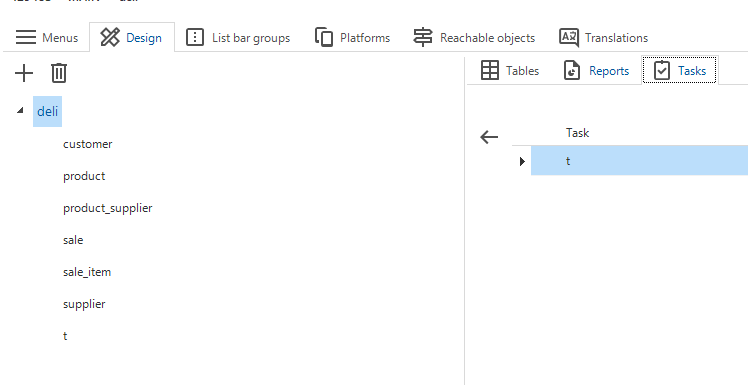
Task: Select customer in the menu tree
Action: click(x=88, y=144)
